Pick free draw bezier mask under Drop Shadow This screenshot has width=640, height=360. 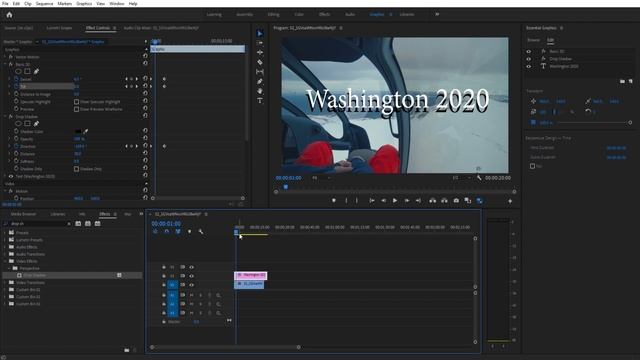click(36, 124)
